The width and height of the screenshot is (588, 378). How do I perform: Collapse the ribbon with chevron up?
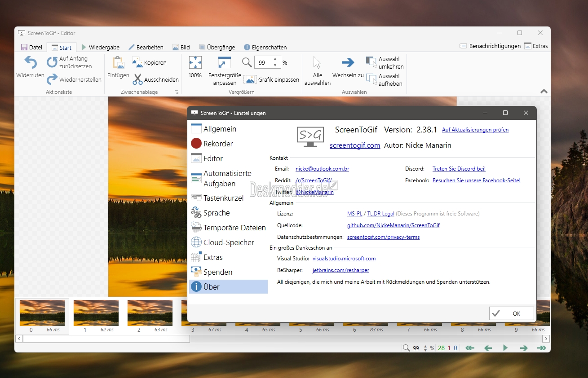pyautogui.click(x=544, y=91)
